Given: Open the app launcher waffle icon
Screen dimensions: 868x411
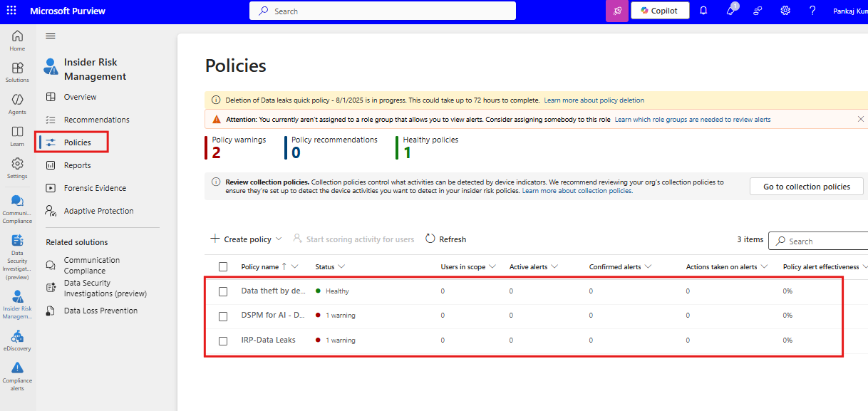Looking at the screenshot, I should point(11,11).
